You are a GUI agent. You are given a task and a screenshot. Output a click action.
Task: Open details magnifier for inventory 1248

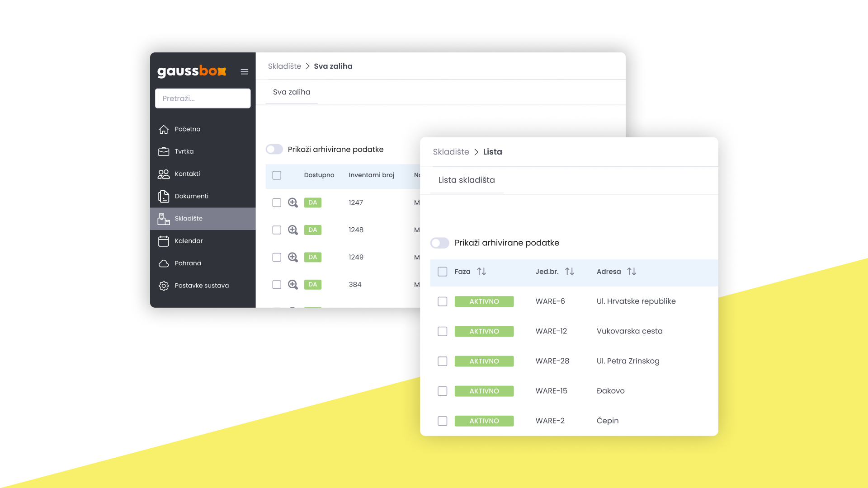point(293,230)
